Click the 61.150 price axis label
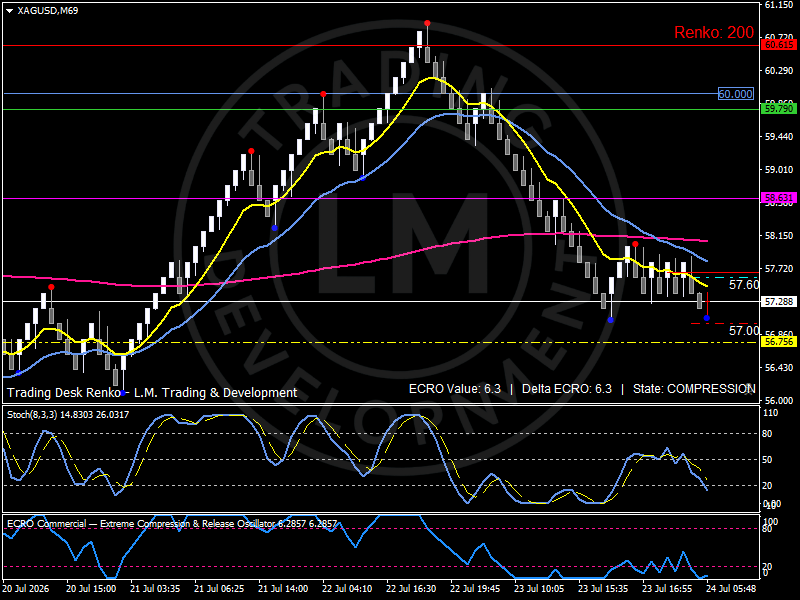Image resolution: width=800 pixels, height=600 pixels. point(779,5)
